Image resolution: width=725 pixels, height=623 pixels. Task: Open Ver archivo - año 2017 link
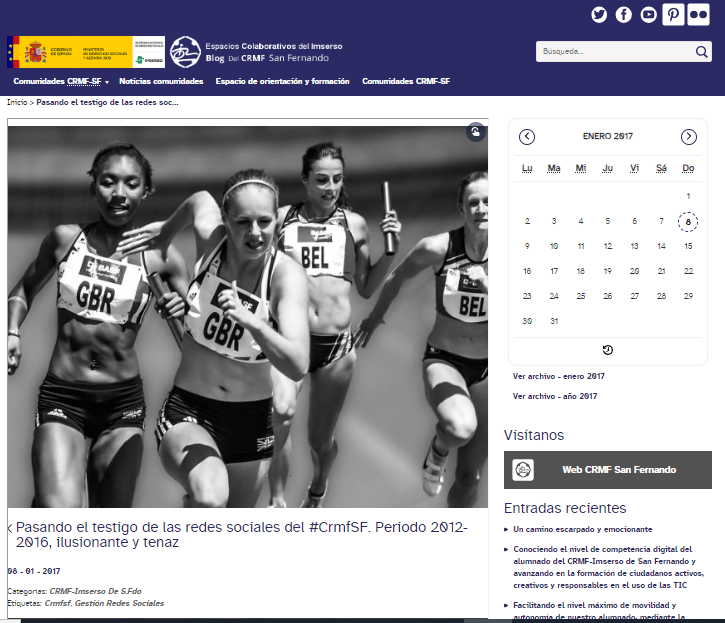[555, 396]
